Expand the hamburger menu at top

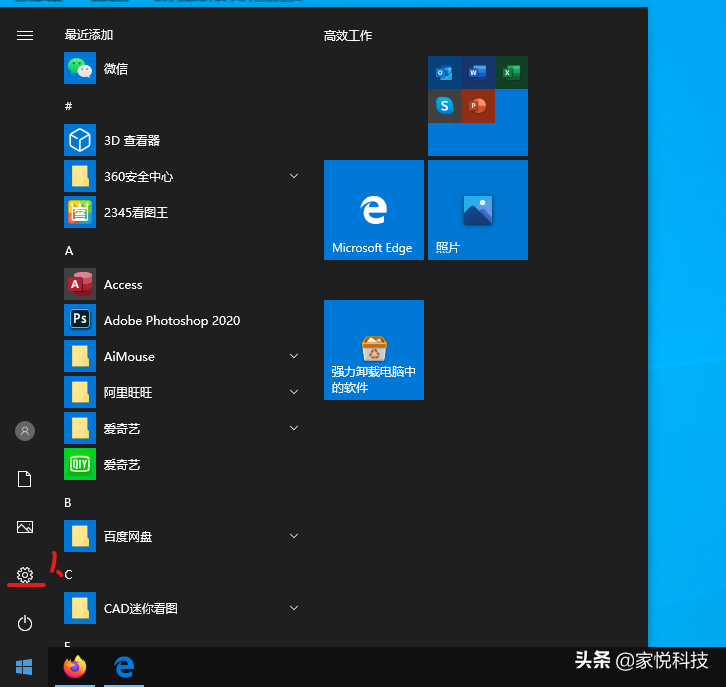(25, 35)
